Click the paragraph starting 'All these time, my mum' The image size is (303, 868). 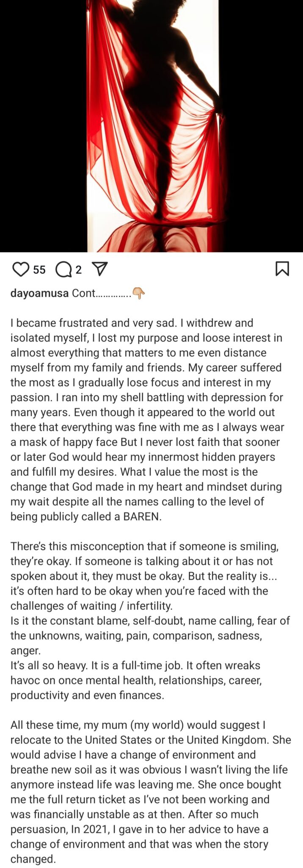click(151, 792)
